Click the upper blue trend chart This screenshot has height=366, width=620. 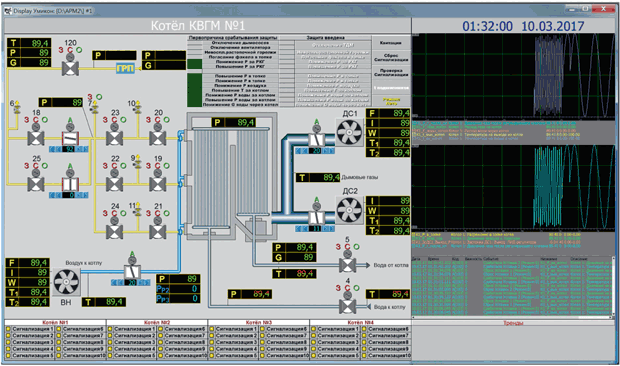click(513, 75)
